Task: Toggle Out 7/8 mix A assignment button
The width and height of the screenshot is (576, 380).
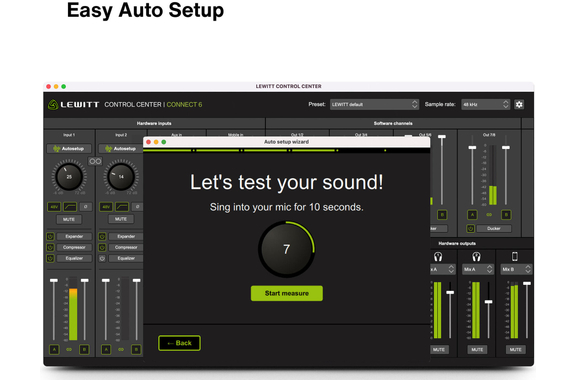Action: click(x=472, y=215)
